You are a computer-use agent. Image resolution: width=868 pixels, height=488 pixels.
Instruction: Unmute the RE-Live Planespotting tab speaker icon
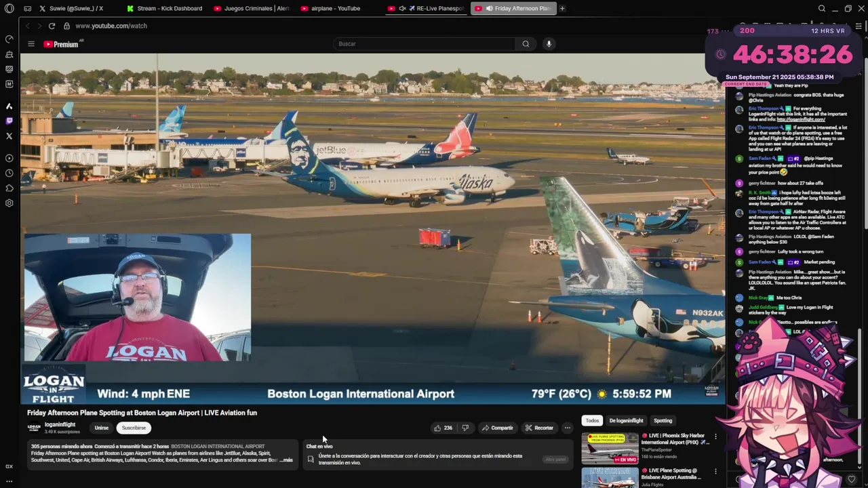[x=402, y=9]
